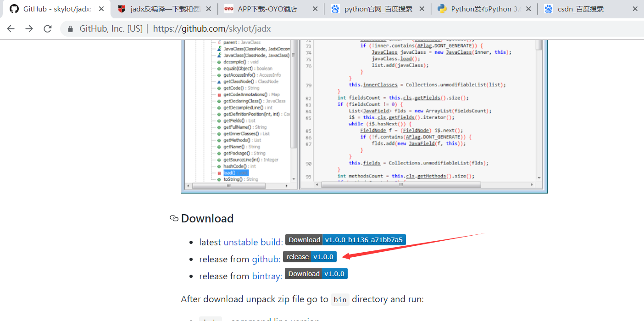The image size is (644, 321).
Task: Click the release v1.0.0 badge
Action: coord(310,257)
